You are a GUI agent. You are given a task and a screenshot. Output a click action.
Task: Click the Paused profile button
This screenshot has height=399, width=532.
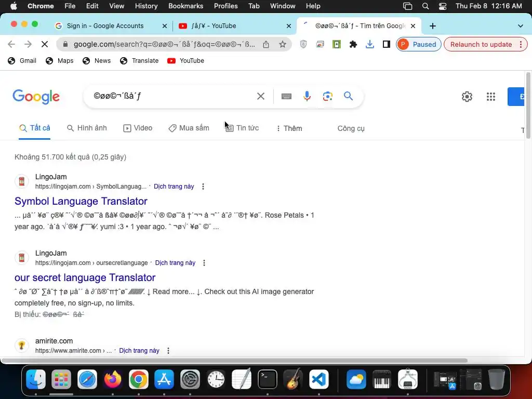pos(418,45)
